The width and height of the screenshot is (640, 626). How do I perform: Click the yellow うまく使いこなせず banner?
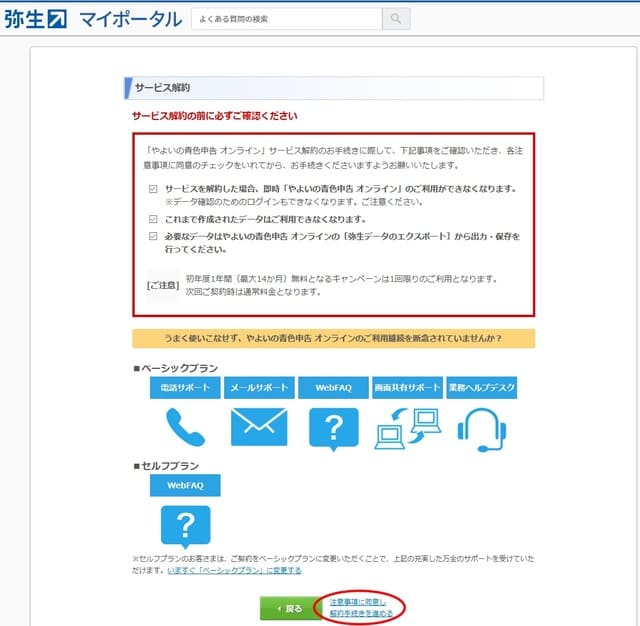pyautogui.click(x=333, y=338)
